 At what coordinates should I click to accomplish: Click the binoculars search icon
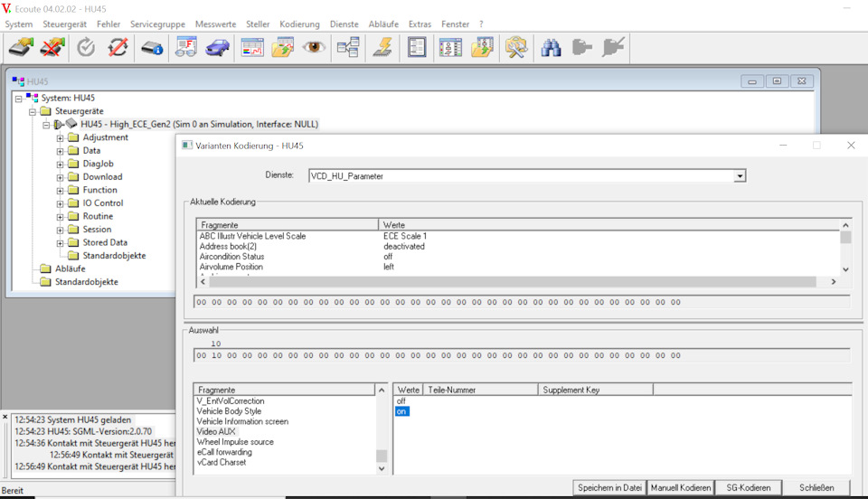[x=551, y=47]
